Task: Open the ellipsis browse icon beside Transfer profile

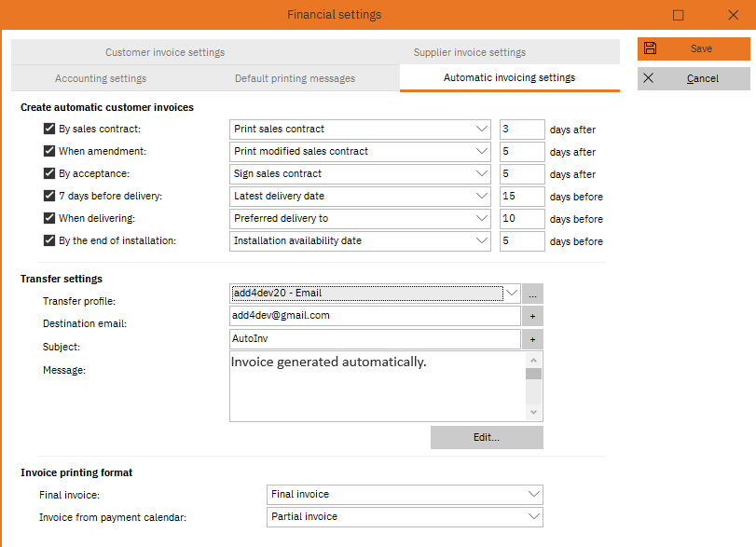Action: [x=531, y=293]
